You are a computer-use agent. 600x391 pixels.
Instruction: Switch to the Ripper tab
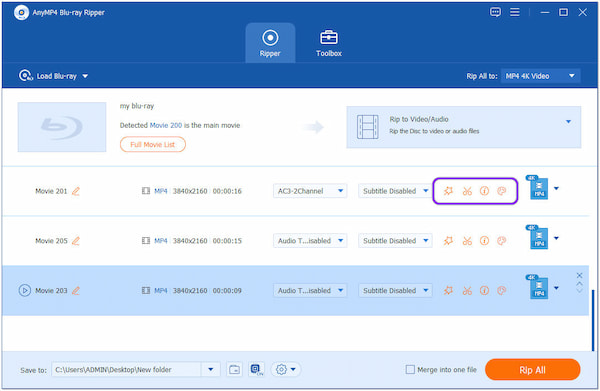(x=270, y=43)
